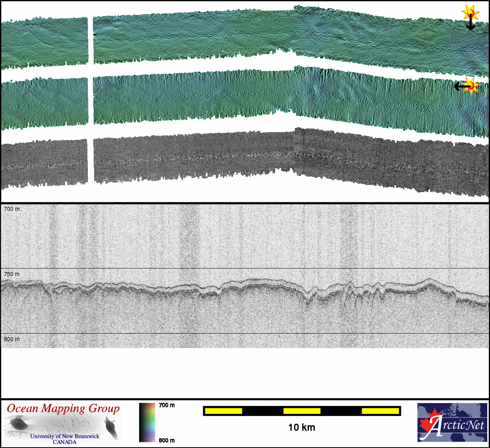Click the 800 m color legend label

coord(167,440)
